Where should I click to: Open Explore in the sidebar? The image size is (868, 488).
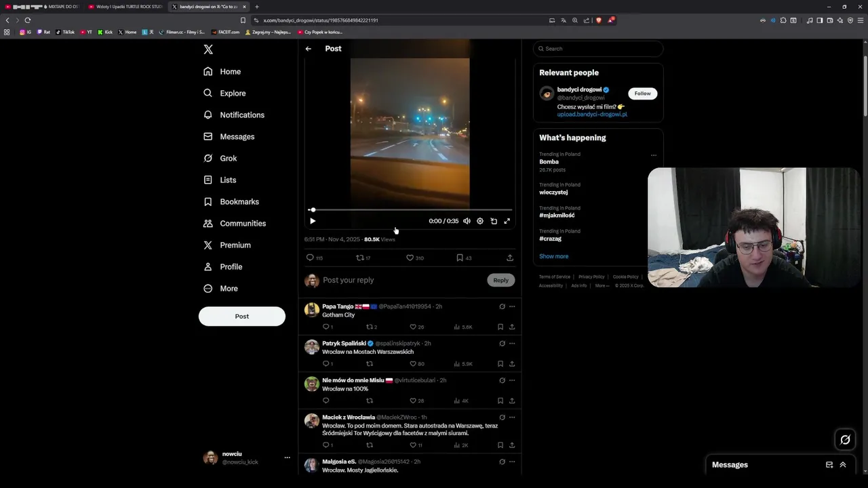point(224,94)
